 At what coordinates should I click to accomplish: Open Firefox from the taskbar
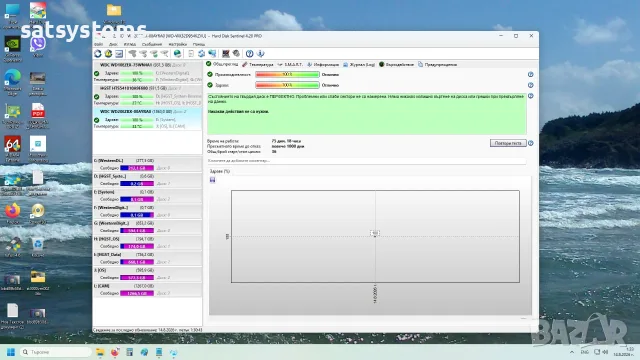[x=115, y=352]
